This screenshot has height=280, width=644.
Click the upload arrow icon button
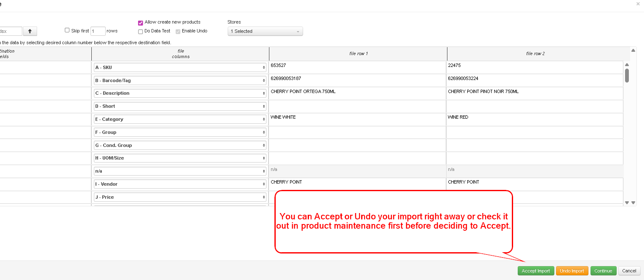(x=30, y=31)
